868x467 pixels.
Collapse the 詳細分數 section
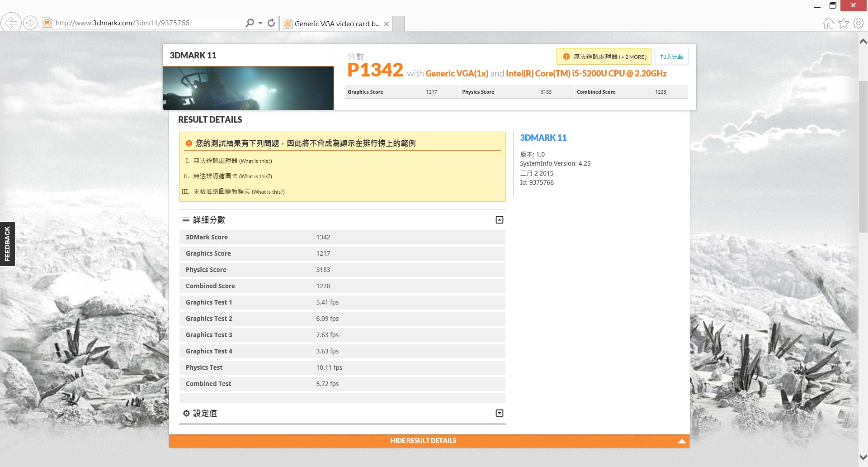(500, 220)
